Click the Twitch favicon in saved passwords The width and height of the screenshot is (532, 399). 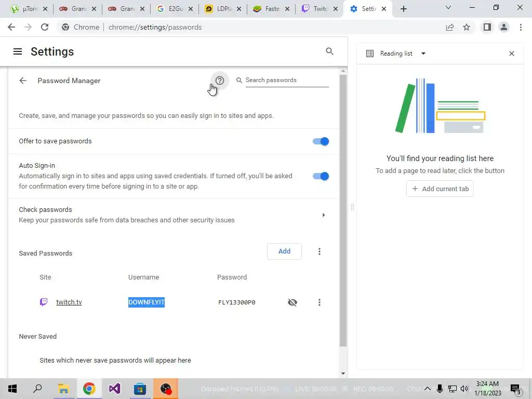[44, 302]
